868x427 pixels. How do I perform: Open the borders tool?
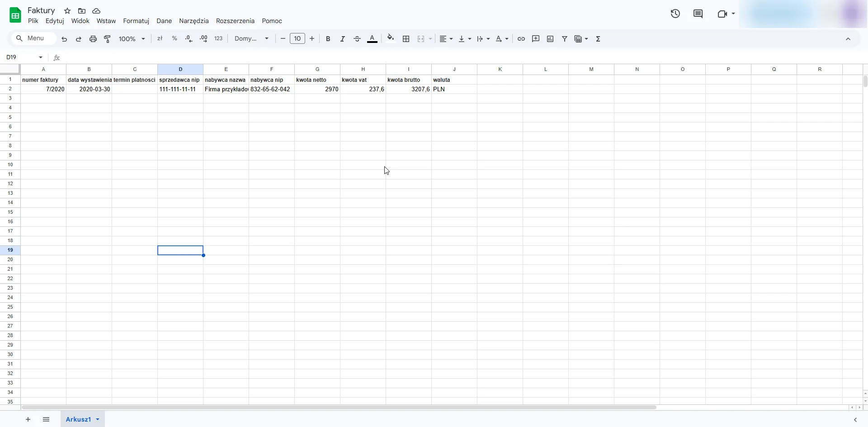click(x=406, y=39)
